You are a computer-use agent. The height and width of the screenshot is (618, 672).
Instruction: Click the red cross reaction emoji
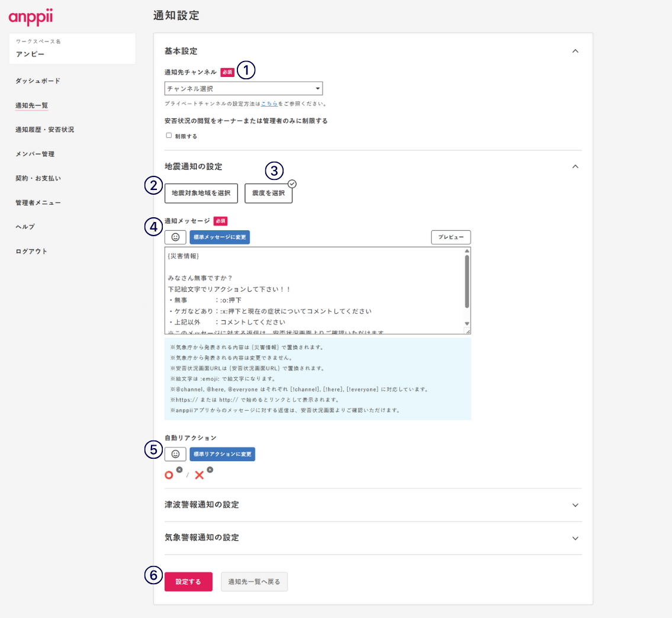coord(200,475)
